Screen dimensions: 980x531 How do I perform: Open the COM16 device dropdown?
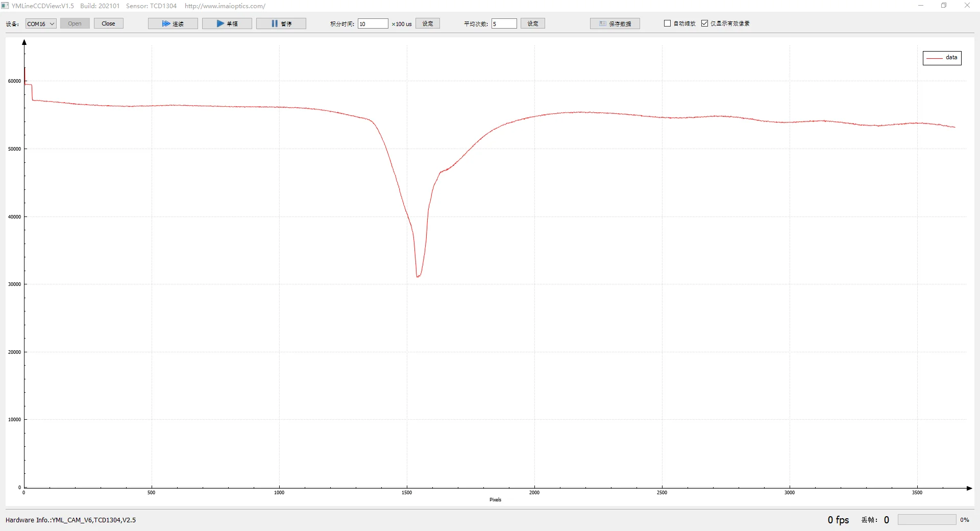(41, 23)
